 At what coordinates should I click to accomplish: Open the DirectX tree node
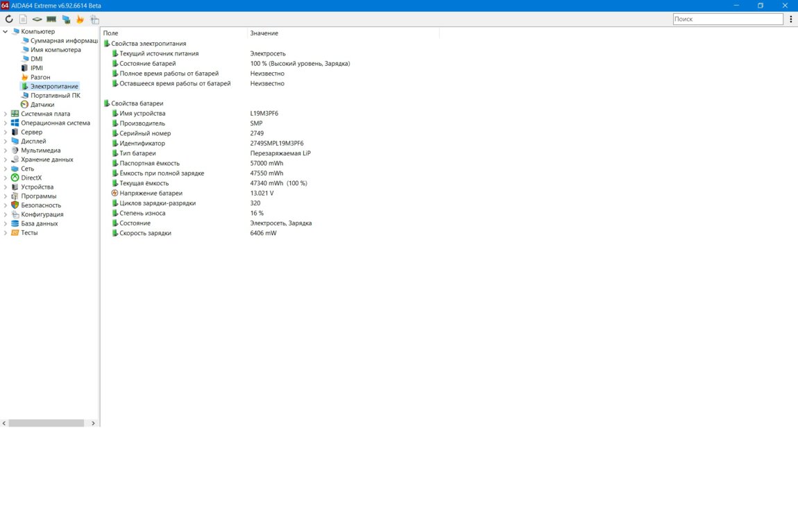pos(31,178)
